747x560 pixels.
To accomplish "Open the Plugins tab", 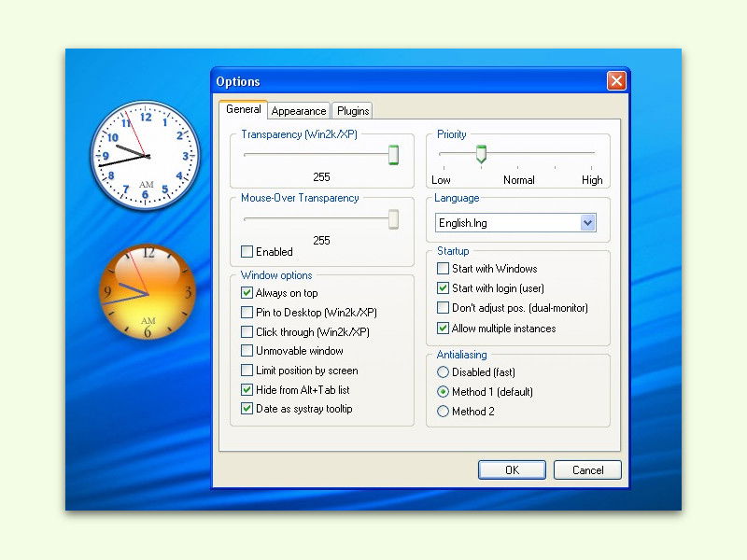I will 353,111.
